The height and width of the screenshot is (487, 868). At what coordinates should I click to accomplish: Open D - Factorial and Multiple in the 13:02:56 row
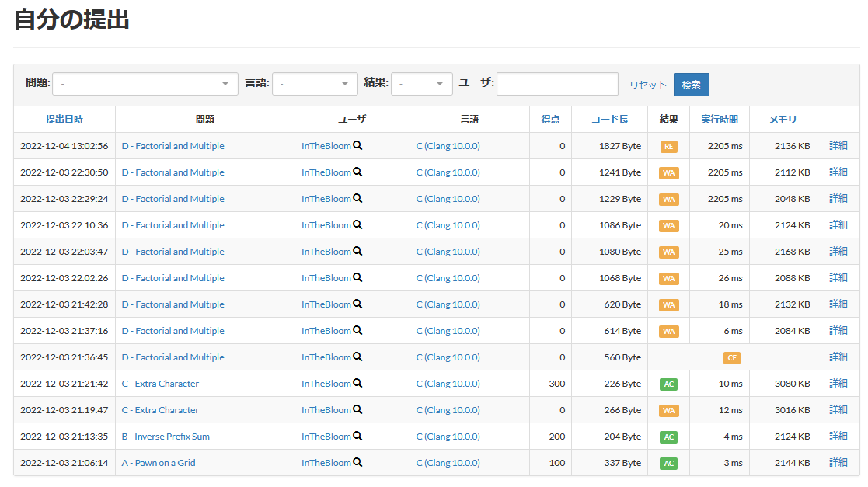[x=173, y=146]
